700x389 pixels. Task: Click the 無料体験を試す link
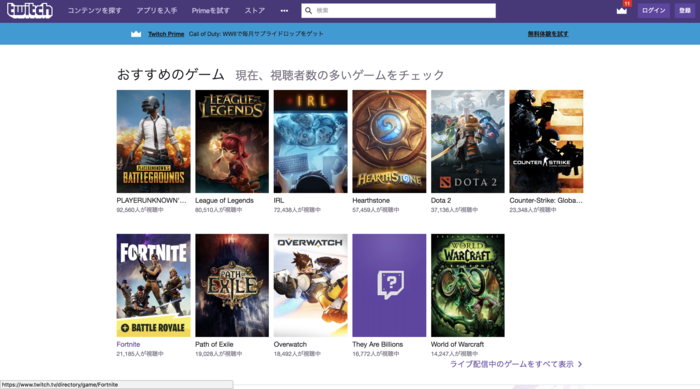[548, 34]
